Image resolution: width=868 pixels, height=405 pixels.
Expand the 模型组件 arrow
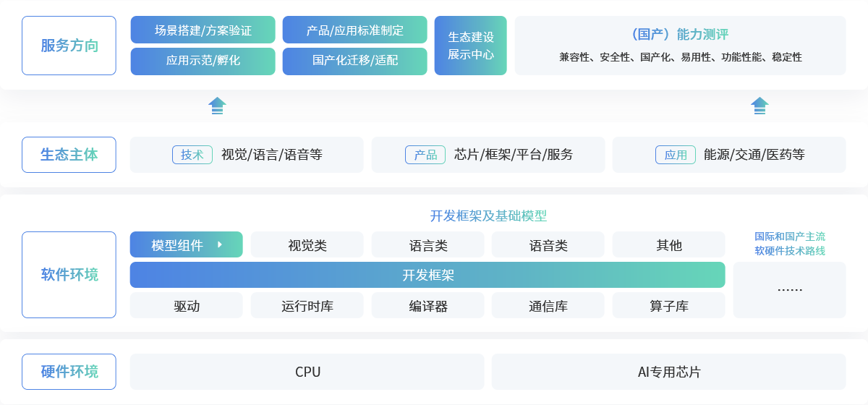[219, 245]
